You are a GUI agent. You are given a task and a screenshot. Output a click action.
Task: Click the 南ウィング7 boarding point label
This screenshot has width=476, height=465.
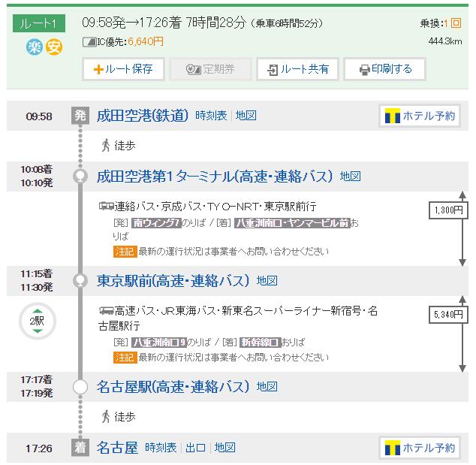pos(157,223)
